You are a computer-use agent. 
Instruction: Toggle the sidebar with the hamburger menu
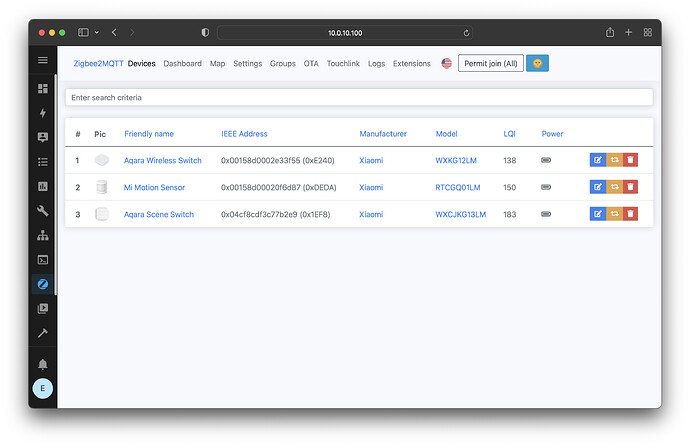click(43, 61)
